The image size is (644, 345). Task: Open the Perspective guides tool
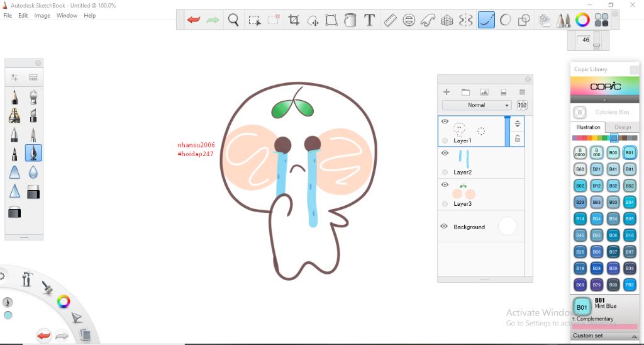(447, 20)
